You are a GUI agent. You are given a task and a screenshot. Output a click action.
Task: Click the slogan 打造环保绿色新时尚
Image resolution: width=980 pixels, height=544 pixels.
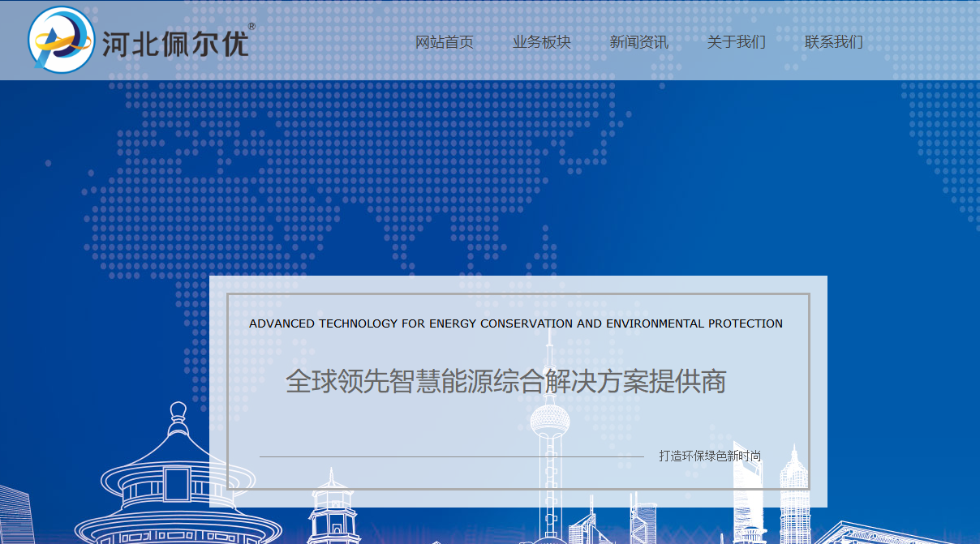[x=710, y=456]
